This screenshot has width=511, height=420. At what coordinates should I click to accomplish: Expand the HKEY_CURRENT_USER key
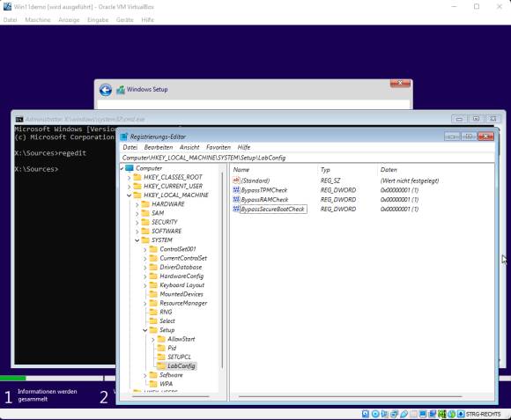point(129,187)
